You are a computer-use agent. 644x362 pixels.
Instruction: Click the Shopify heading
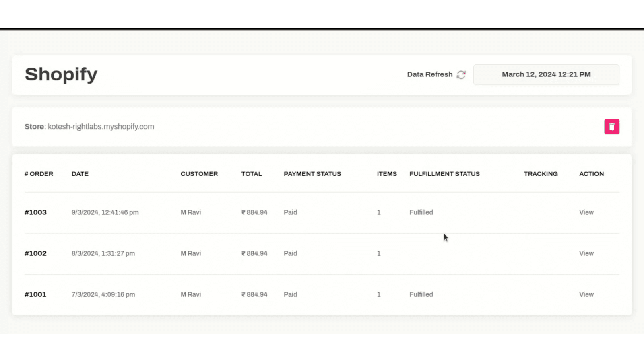(61, 74)
